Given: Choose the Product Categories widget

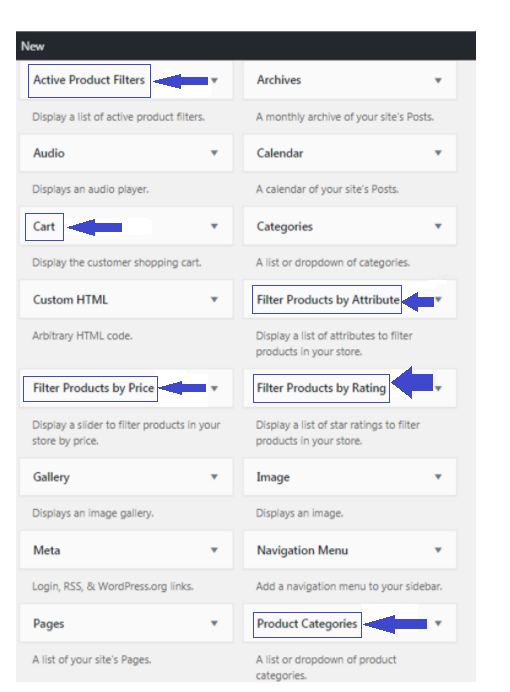Looking at the screenshot, I should [307, 624].
